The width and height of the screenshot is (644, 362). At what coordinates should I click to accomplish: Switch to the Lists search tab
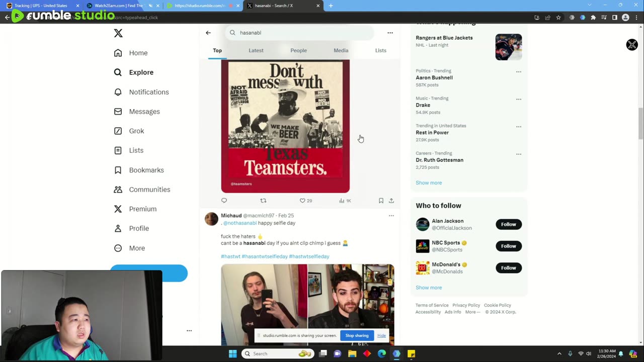tap(381, 50)
